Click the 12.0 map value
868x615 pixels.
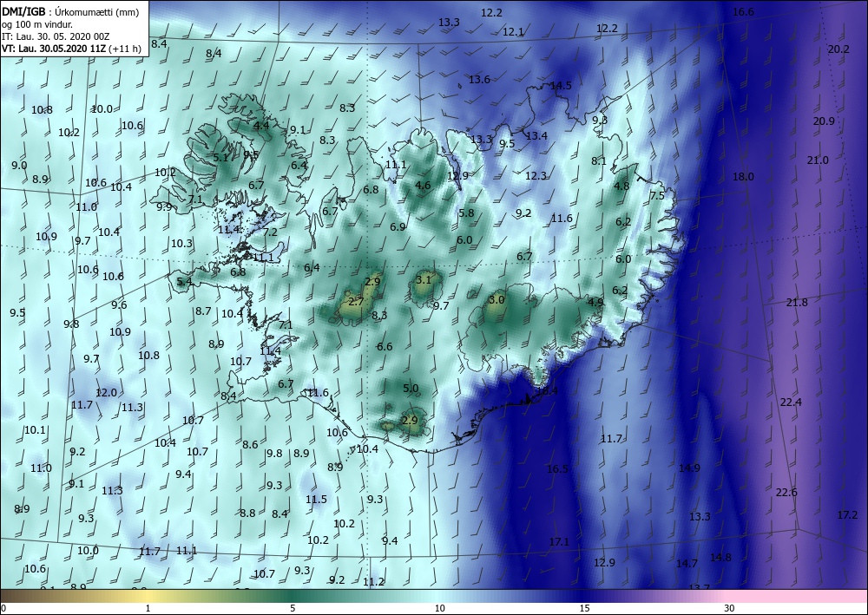[106, 393]
